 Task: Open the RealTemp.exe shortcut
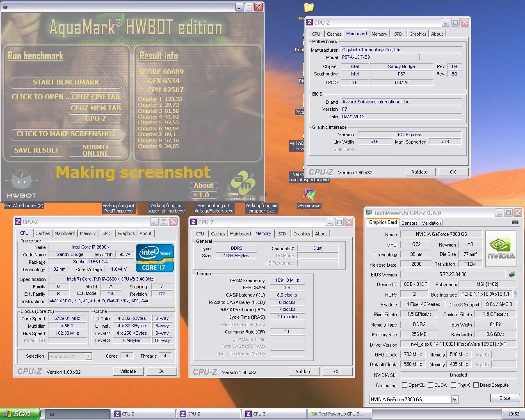tap(119, 208)
